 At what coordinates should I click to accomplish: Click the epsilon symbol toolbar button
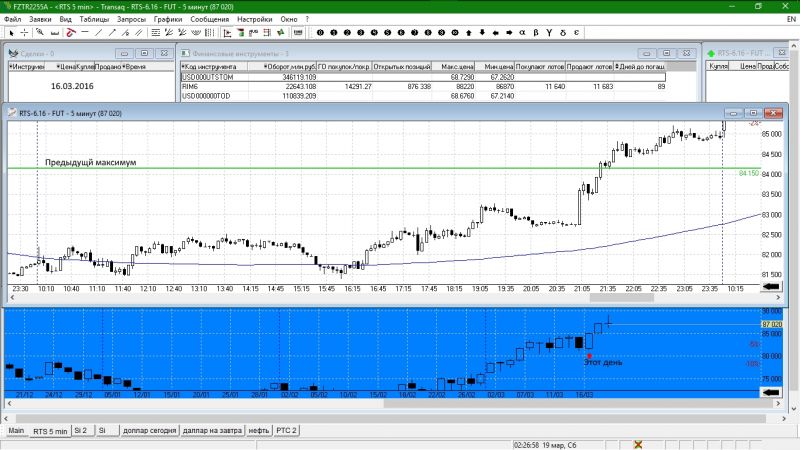[576, 33]
